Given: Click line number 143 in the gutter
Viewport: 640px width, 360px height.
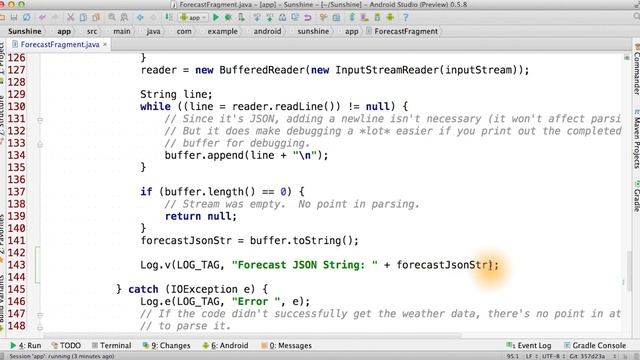Looking at the screenshot, I should 16,265.
